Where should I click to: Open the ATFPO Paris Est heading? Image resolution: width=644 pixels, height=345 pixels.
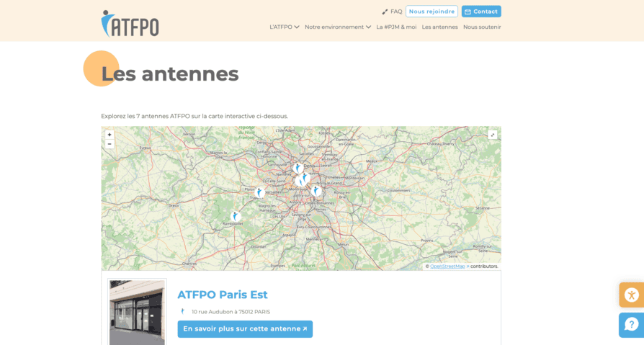click(x=222, y=295)
